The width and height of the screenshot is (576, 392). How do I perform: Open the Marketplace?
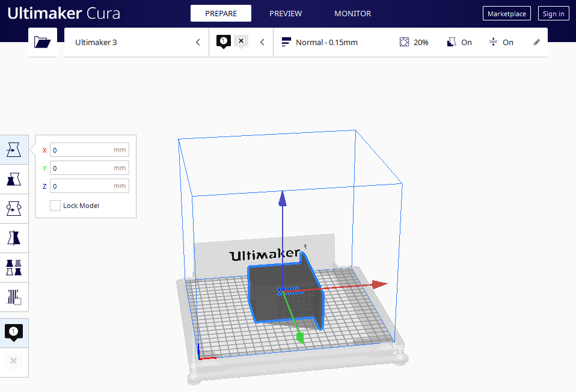pyautogui.click(x=506, y=14)
